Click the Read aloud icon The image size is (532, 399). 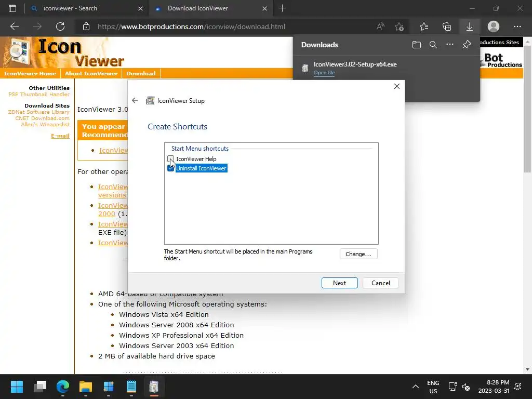380,26
